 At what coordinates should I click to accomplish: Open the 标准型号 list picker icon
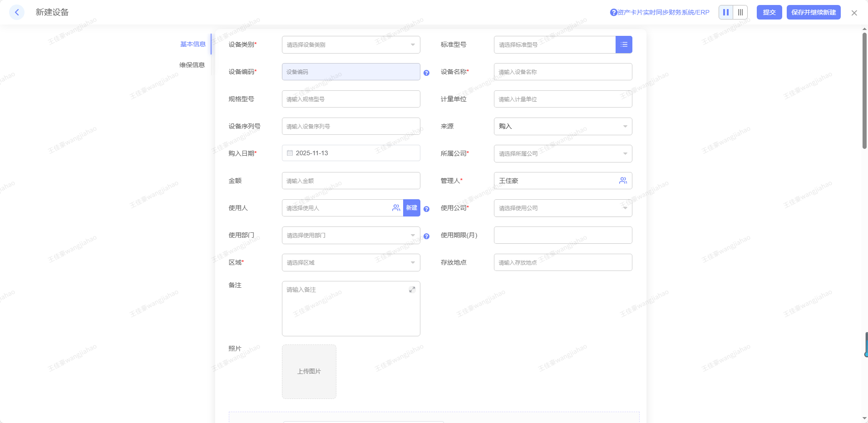pos(624,44)
